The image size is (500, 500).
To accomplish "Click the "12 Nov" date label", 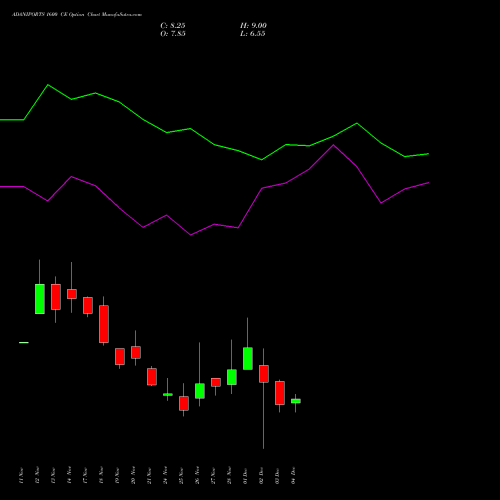I will click(37, 475).
